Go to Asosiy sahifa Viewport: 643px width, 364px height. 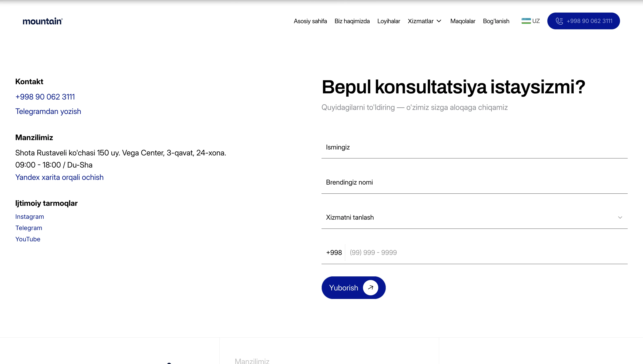pos(310,21)
